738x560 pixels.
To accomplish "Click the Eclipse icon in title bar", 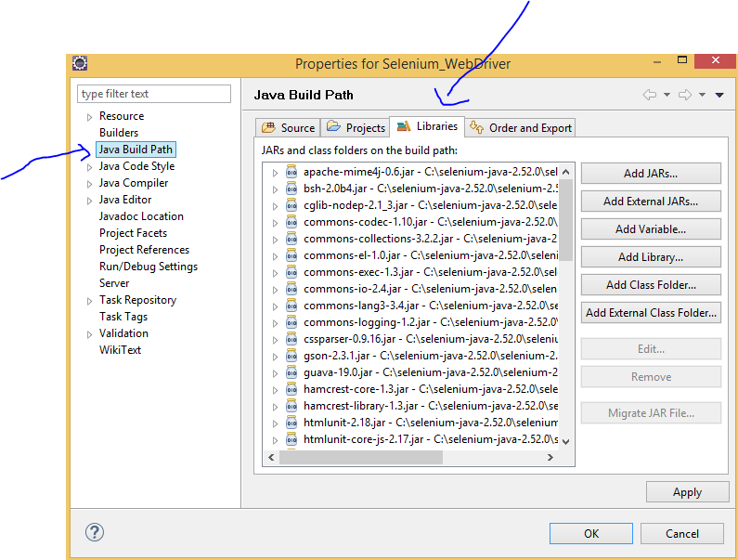I will [80, 62].
